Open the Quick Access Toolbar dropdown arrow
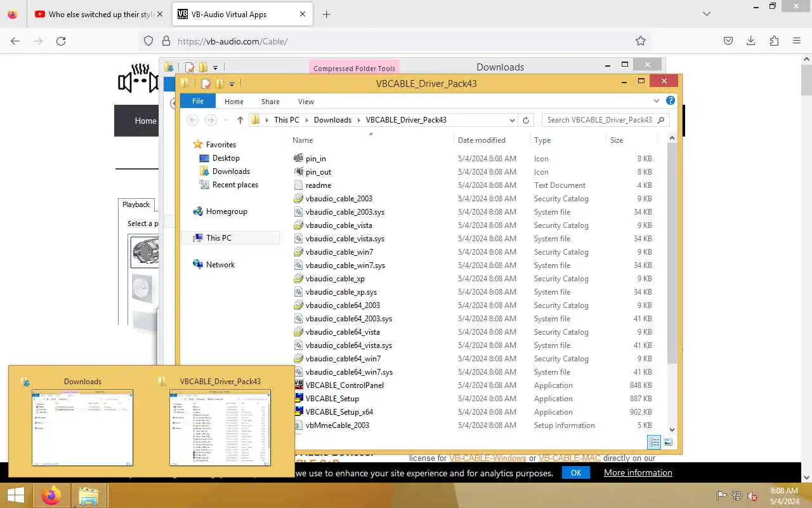This screenshot has width=812, height=508. click(x=232, y=84)
